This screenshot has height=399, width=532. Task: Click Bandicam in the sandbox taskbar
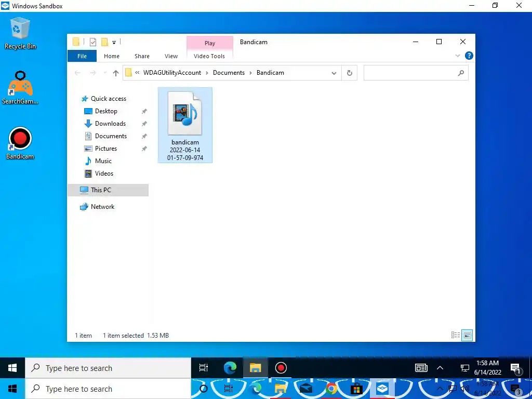tap(281, 368)
